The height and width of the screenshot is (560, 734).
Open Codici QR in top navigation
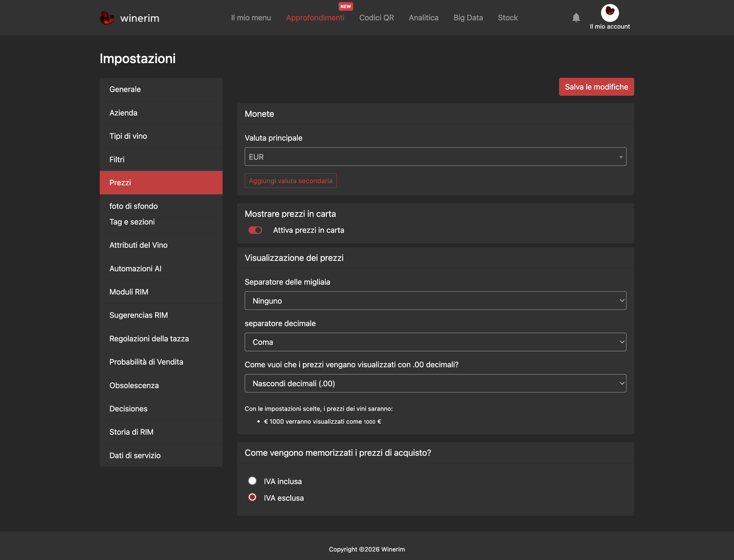pos(376,18)
